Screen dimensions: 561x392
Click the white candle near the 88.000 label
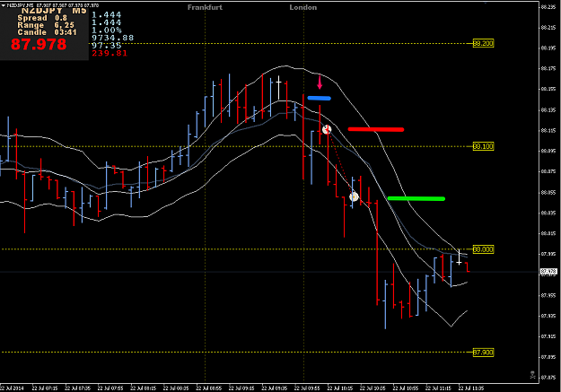459,257
